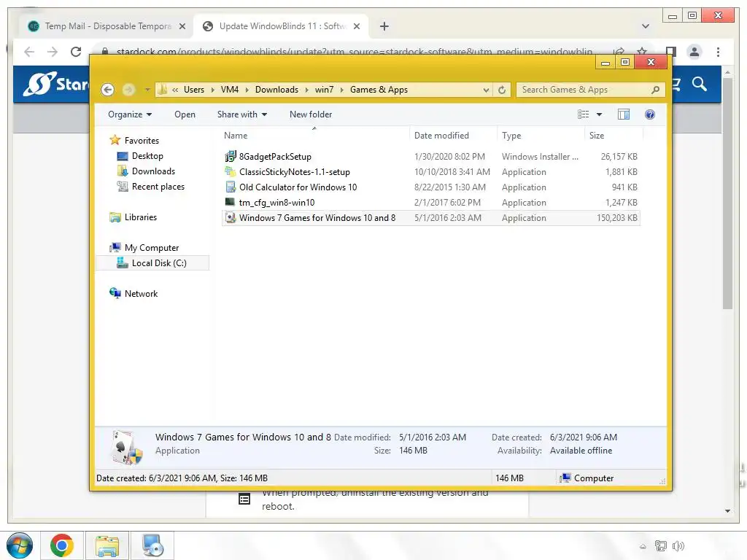Click the Open toolbar command
Screen dimensions: 747x560
(185, 114)
